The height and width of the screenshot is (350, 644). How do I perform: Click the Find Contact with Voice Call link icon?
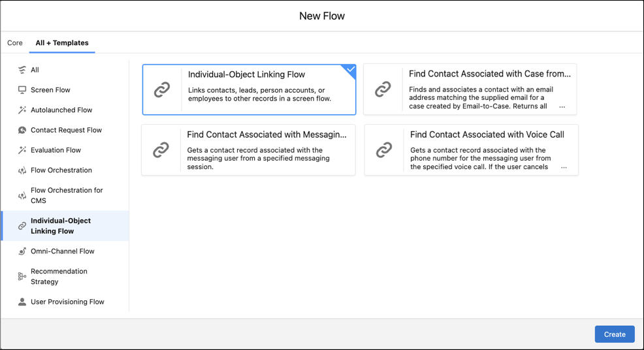coord(384,150)
